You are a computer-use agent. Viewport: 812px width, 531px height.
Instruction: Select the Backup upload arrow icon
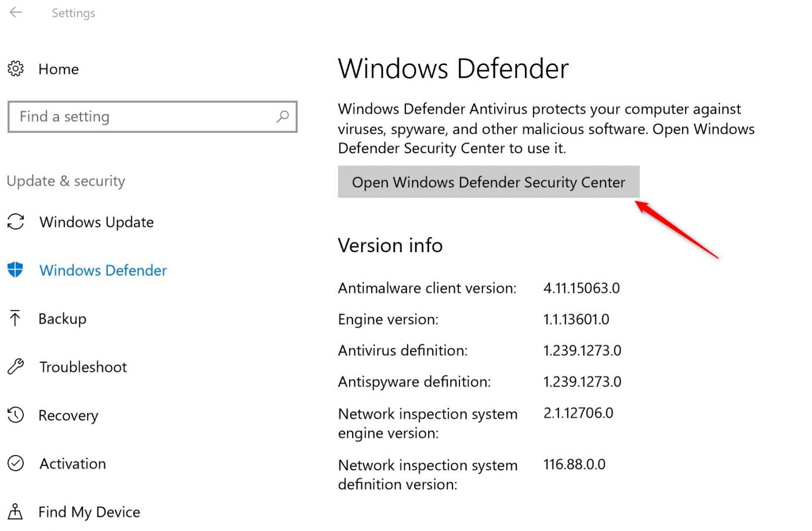pyautogui.click(x=16, y=318)
